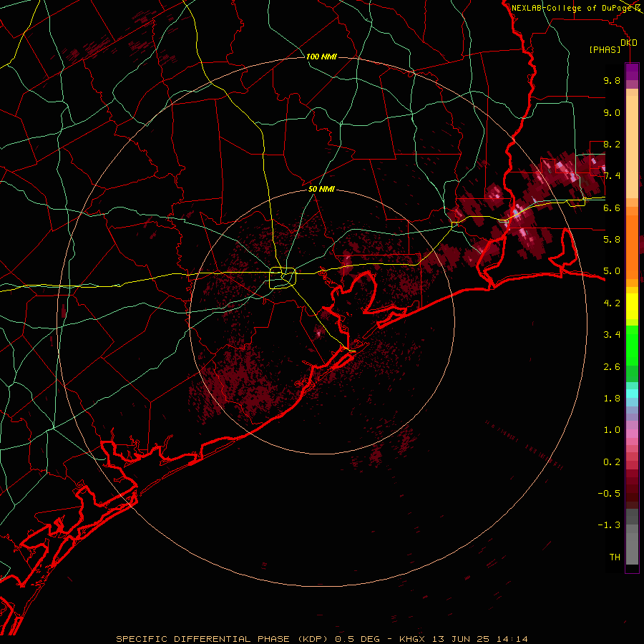The image size is (644, 644).
Task: Click the 6.6 value on the color scale
Action: (x=612, y=208)
